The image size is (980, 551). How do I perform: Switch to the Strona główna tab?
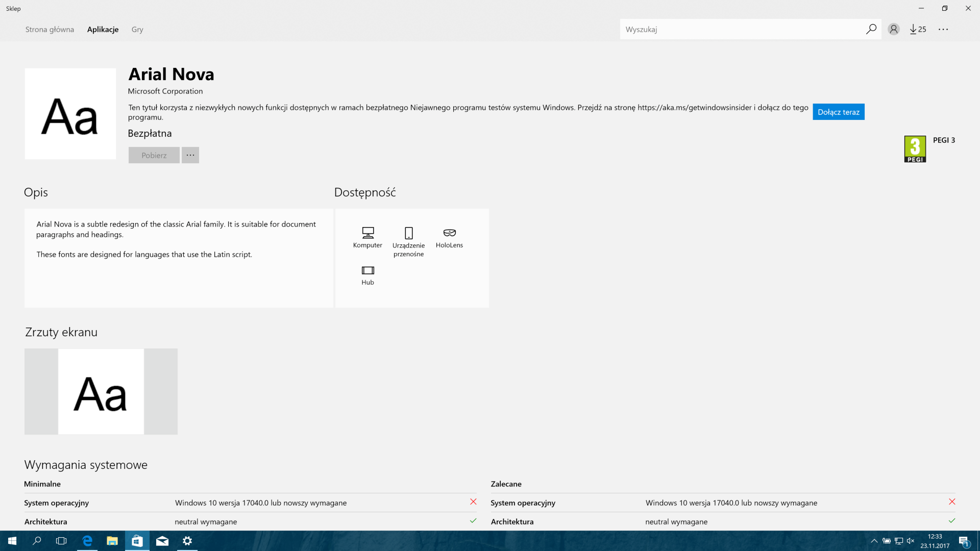50,29
